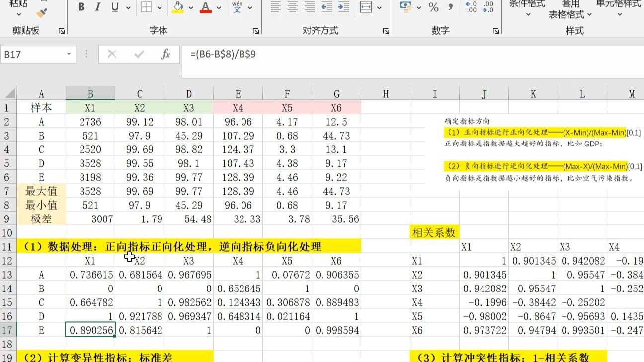Select column B header
Image resolution: width=644 pixels, height=362 pixels.
click(x=90, y=93)
